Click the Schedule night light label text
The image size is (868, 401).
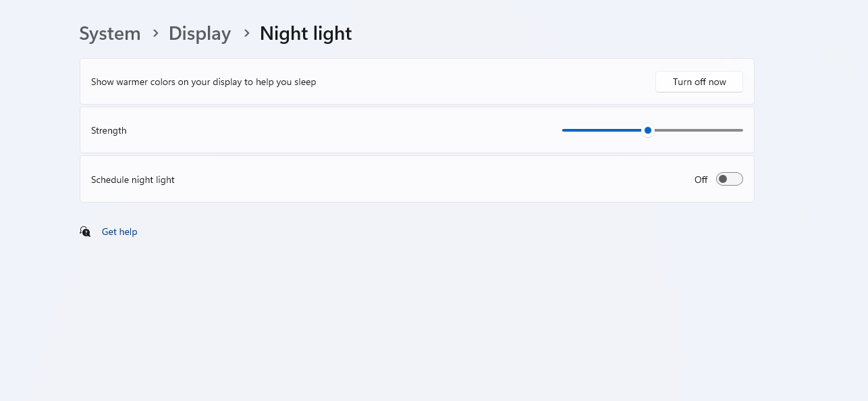(133, 180)
